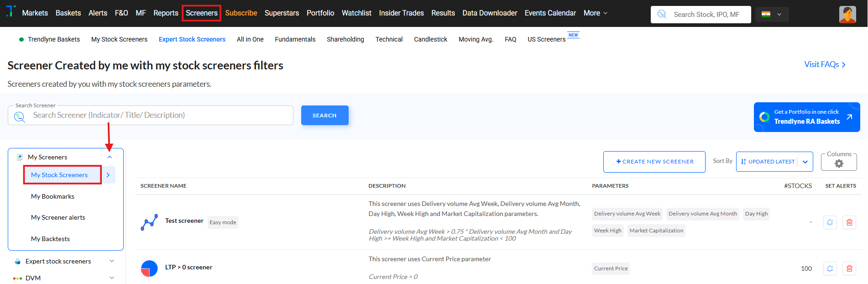The width and height of the screenshot is (868, 284).
Task: Set alert for LTP > 0 screener
Action: [x=830, y=268]
